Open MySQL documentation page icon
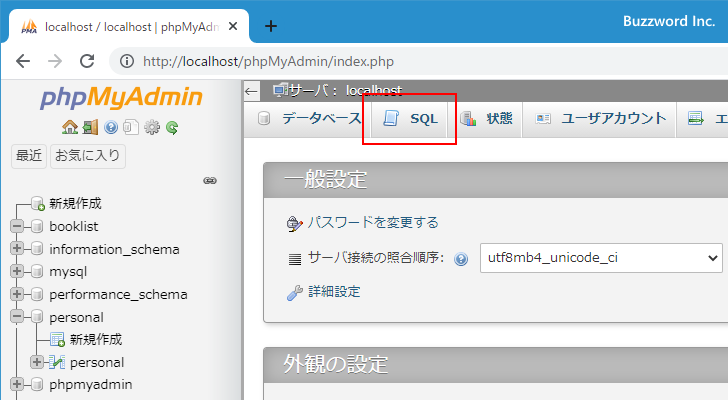 [131, 127]
